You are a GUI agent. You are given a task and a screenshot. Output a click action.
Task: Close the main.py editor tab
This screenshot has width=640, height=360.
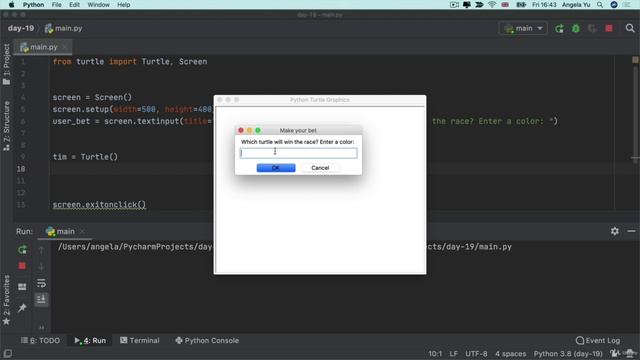[64, 47]
